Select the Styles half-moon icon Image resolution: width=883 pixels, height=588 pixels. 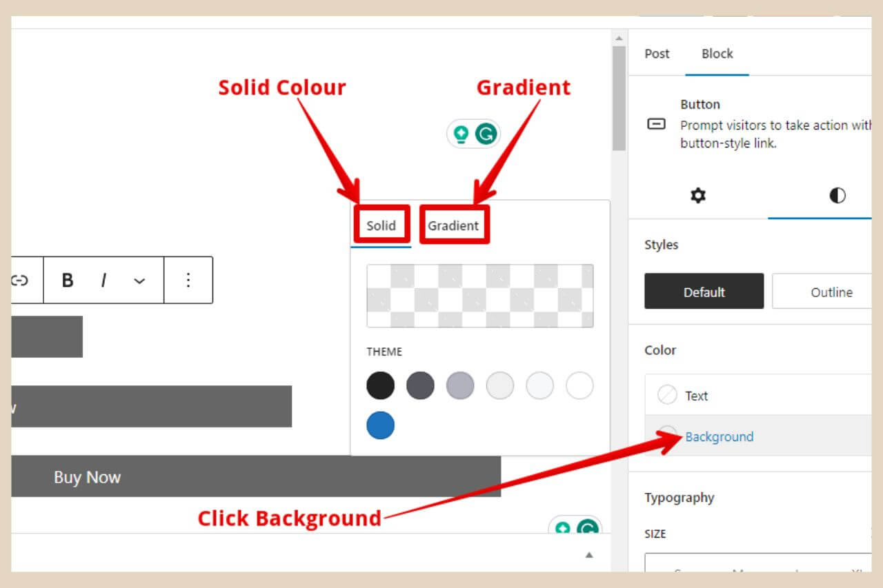(837, 195)
